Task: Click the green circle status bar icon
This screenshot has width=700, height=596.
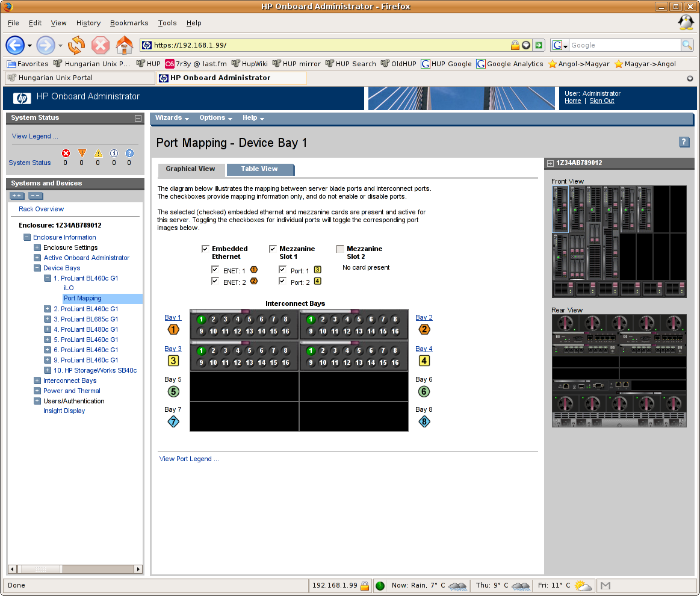Action: click(x=380, y=586)
